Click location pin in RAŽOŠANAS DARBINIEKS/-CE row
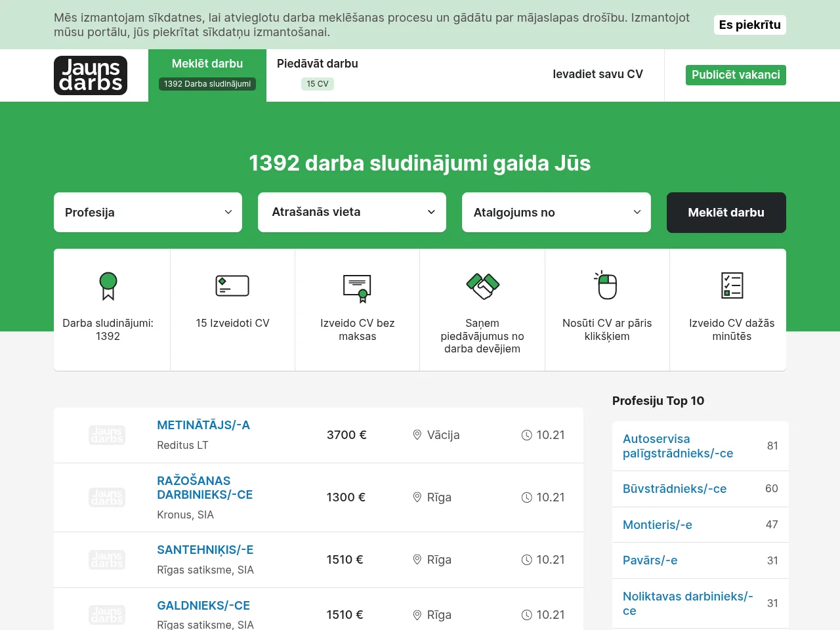 pyautogui.click(x=417, y=497)
